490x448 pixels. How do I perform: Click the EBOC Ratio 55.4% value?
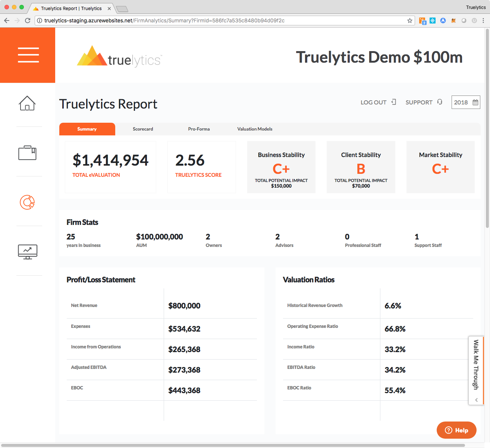[395, 391]
